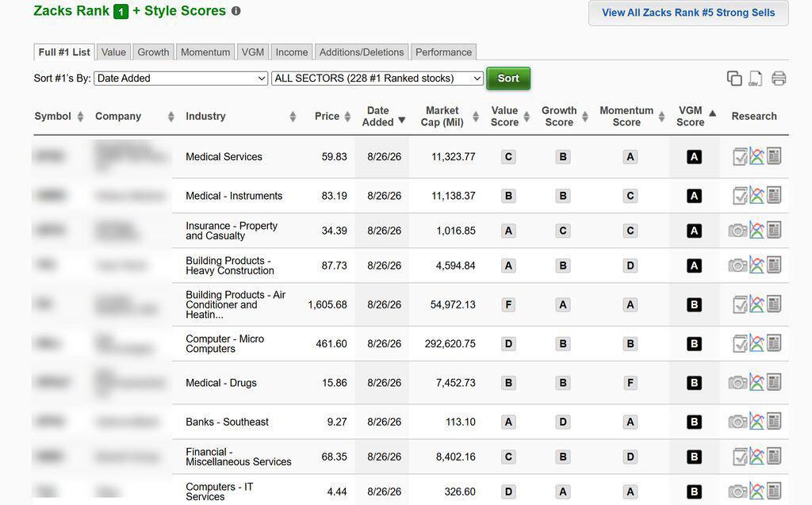This screenshot has width=812, height=505.
Task: Open the Additions/Deletions tab
Action: pos(362,52)
